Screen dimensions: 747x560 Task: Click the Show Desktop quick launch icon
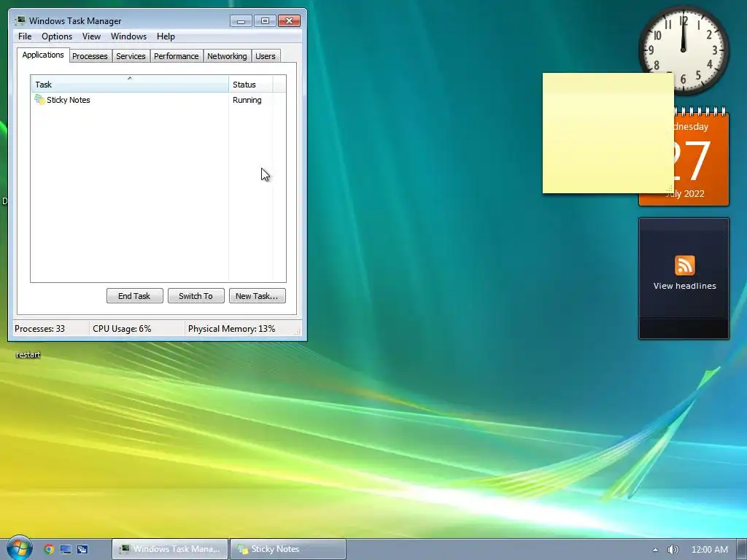65,549
